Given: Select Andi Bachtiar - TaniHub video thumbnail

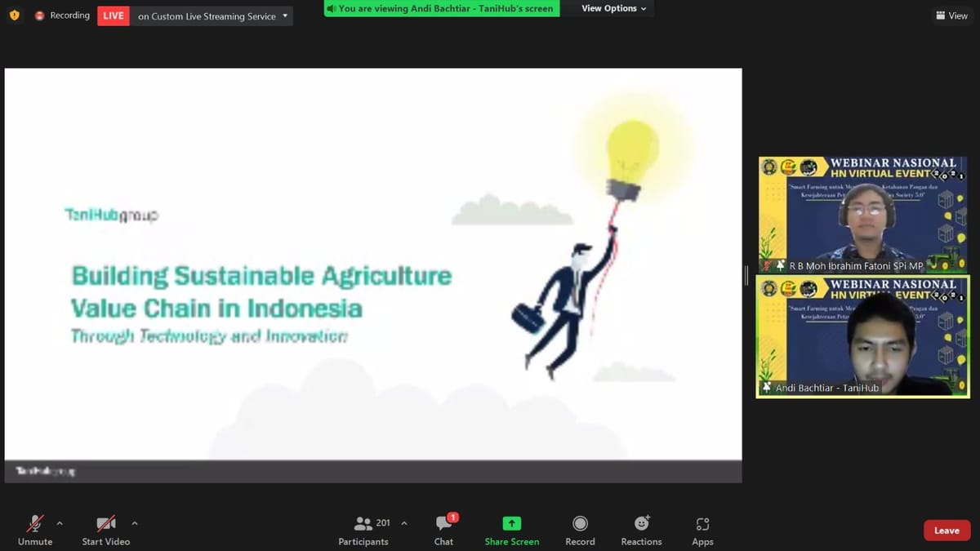Looking at the screenshot, I should 862,336.
